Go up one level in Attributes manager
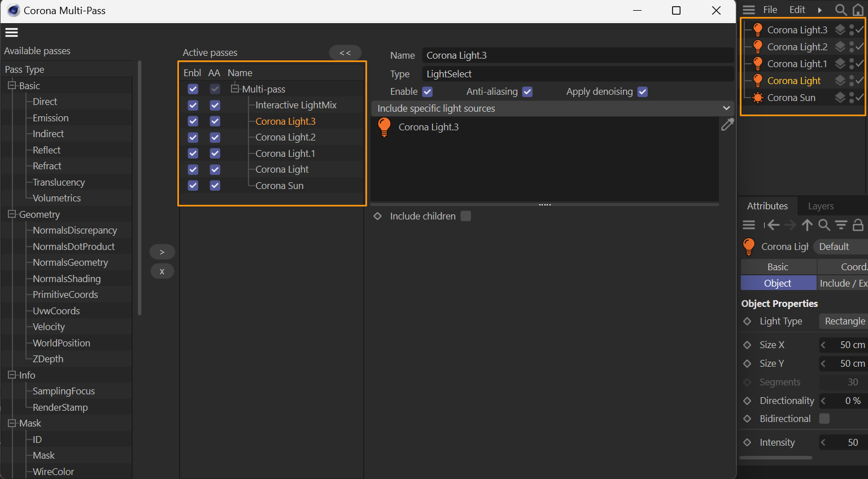The width and height of the screenshot is (868, 479). pos(807,225)
